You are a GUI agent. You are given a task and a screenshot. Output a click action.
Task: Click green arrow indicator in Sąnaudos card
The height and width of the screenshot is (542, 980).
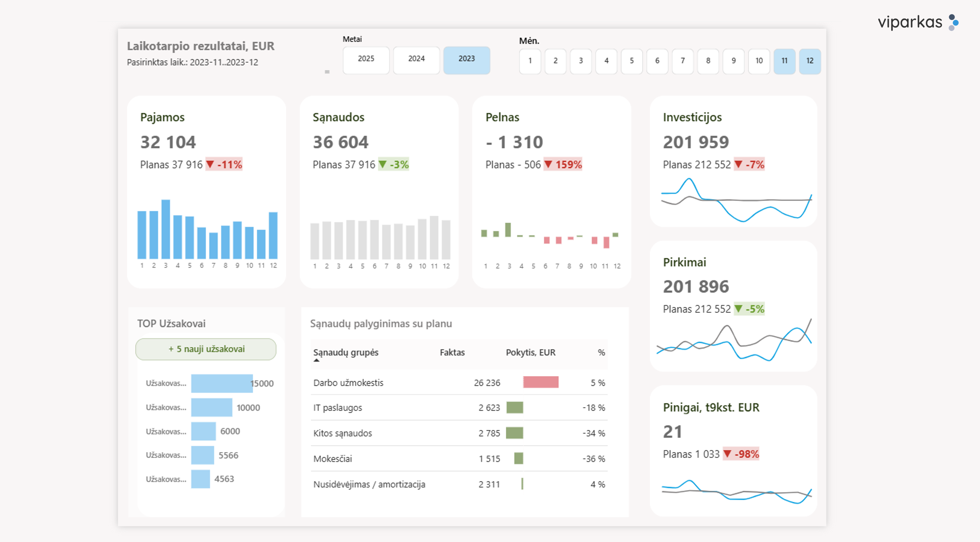pos(383,164)
